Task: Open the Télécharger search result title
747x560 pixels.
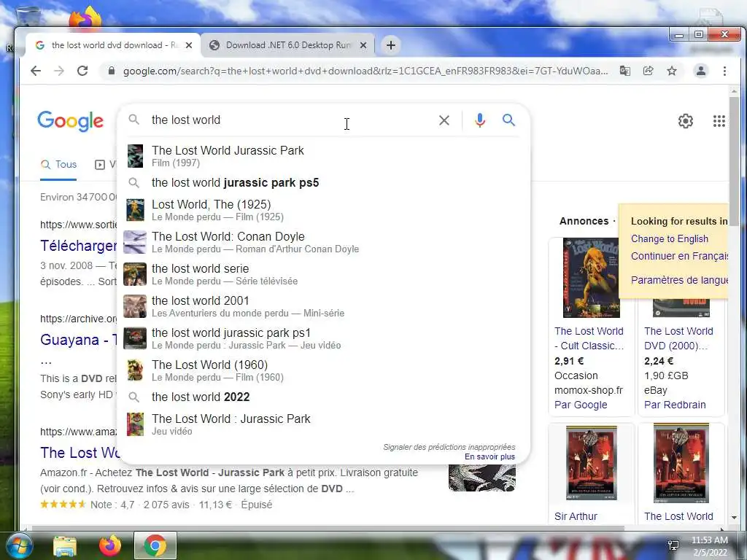Action: pyautogui.click(x=78, y=246)
